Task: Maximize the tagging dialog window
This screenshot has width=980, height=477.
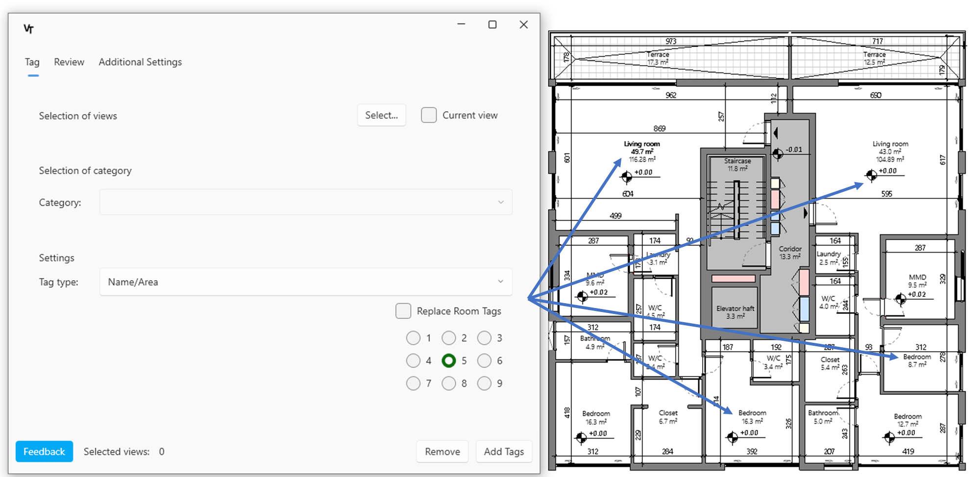Action: point(492,24)
